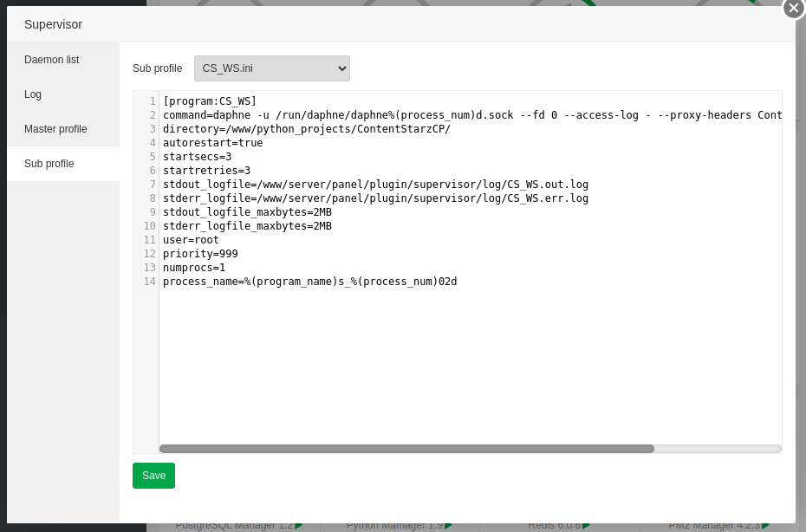Click the Python Manager play icon behind dialog
Viewport: 806px width, 532px height.
pyautogui.click(x=448, y=525)
